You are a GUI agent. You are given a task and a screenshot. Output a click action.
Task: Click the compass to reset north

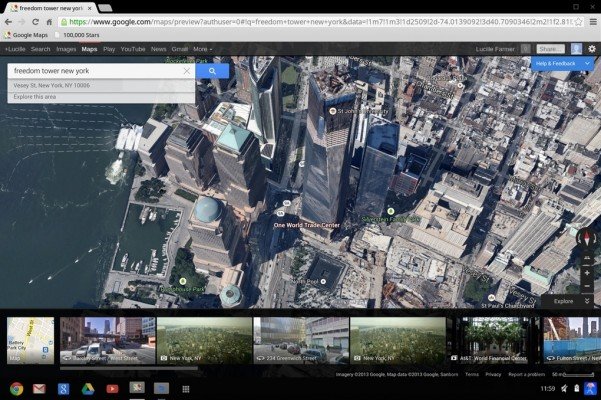[586, 238]
